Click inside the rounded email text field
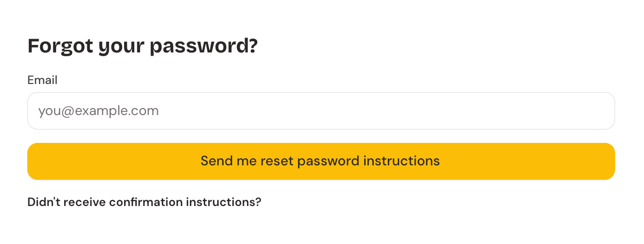Image resolution: width=644 pixels, height=244 pixels. coord(321,111)
